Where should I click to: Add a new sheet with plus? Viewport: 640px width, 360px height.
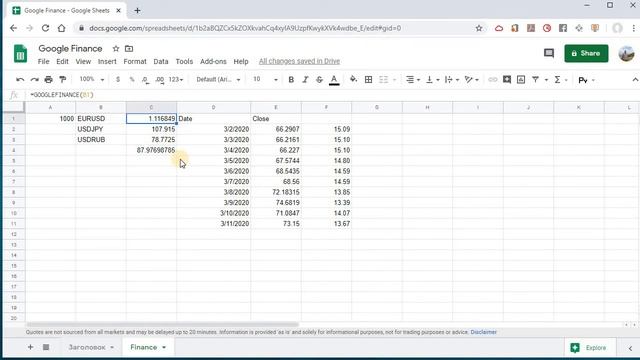tap(30, 347)
